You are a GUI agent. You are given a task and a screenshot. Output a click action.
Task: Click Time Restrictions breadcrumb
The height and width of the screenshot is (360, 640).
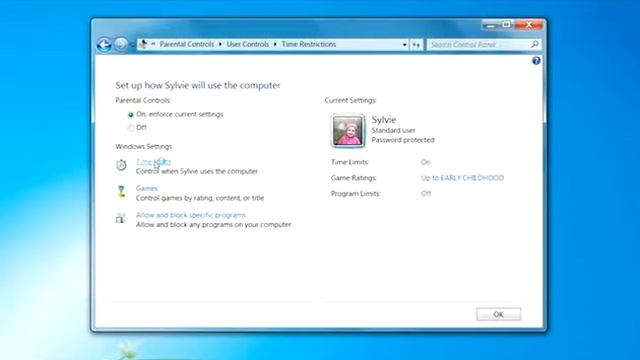tap(309, 44)
